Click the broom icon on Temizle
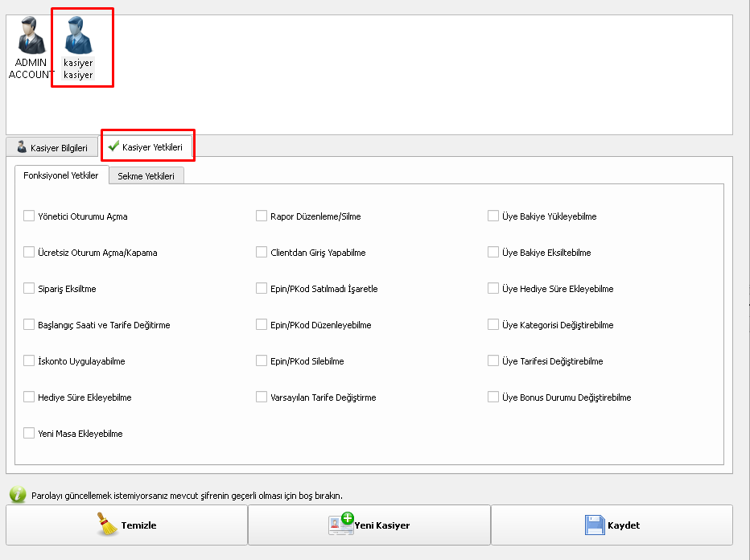Screen dimensions: 750x560 pyautogui.click(x=107, y=525)
